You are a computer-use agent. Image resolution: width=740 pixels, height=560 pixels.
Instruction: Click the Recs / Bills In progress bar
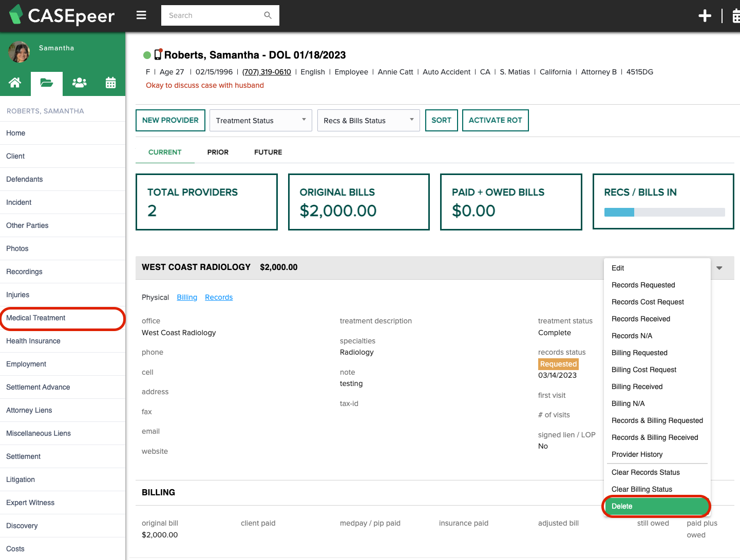pyautogui.click(x=665, y=212)
